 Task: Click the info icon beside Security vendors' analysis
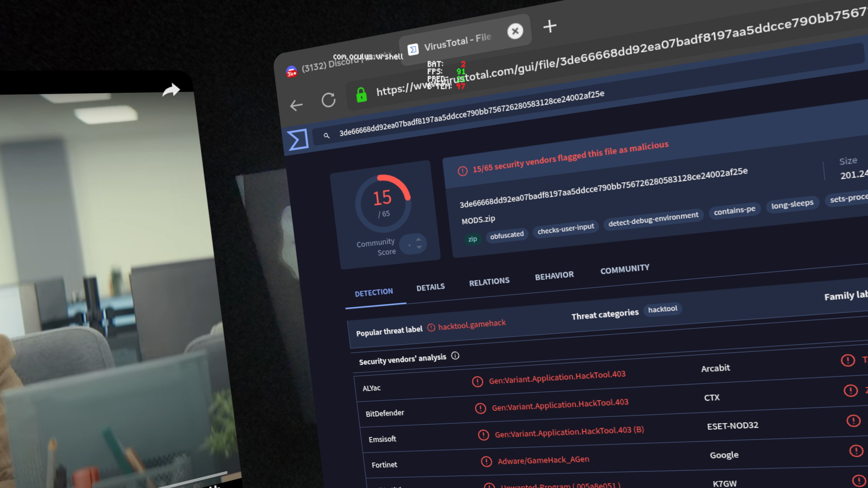[x=455, y=356]
